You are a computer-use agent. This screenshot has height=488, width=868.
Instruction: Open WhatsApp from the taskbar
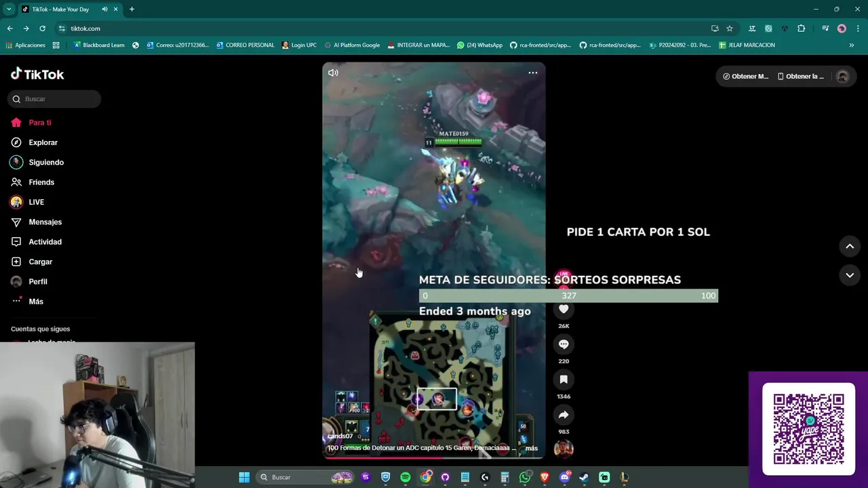(525, 477)
